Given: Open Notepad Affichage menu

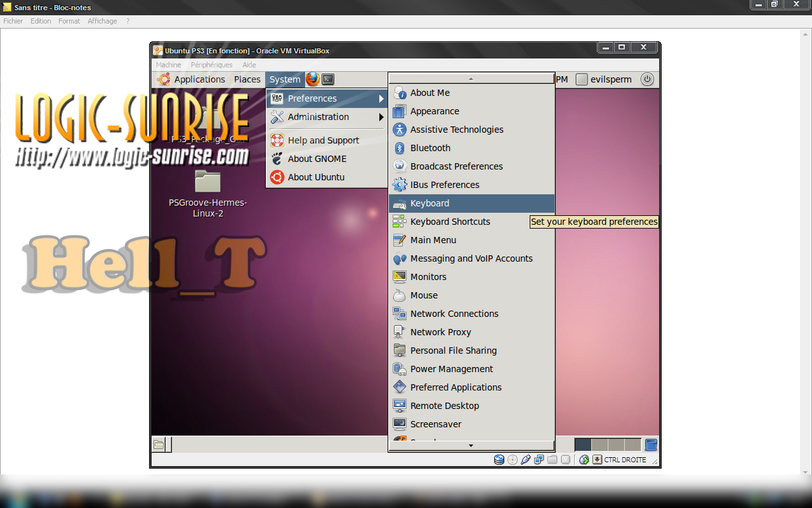Looking at the screenshot, I should click(102, 21).
